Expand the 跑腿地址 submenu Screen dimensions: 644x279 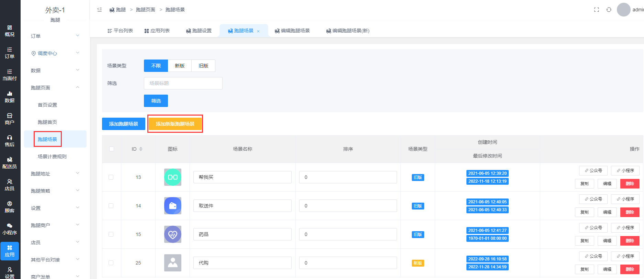click(55, 173)
